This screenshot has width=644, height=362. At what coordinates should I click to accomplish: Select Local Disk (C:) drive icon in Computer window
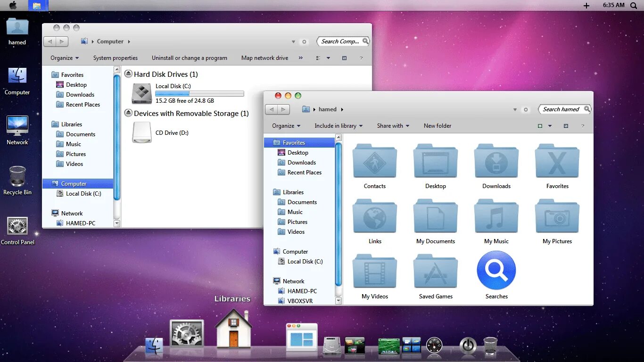click(x=142, y=93)
